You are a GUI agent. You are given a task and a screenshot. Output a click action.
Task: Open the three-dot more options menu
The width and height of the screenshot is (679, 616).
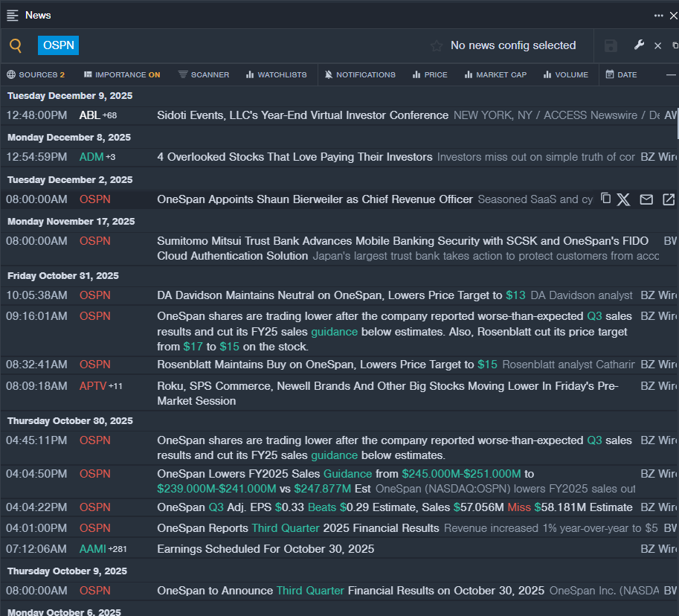click(x=658, y=15)
